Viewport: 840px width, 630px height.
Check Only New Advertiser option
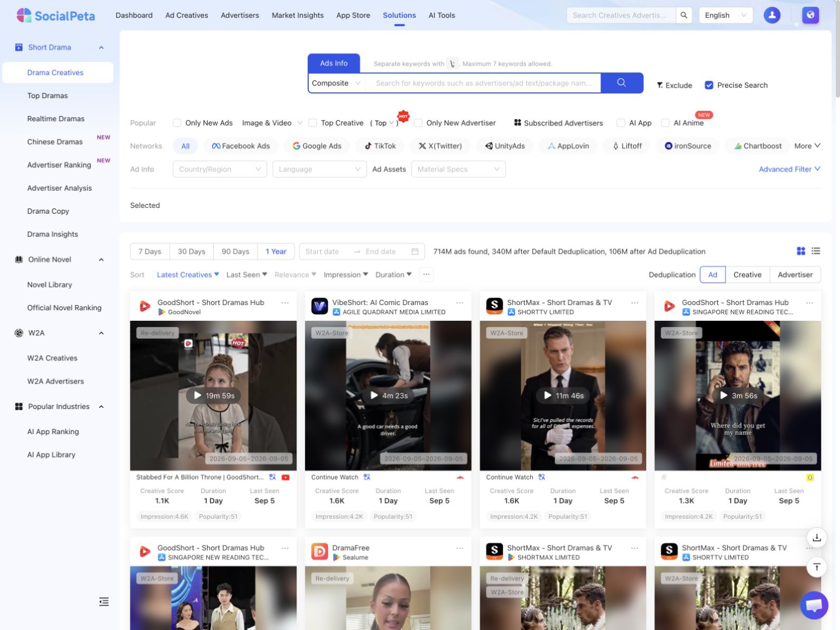click(418, 123)
